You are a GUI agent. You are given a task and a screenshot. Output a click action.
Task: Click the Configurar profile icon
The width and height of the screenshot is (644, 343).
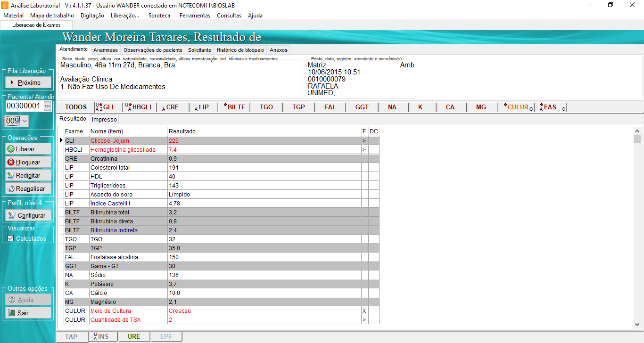pos(12,215)
